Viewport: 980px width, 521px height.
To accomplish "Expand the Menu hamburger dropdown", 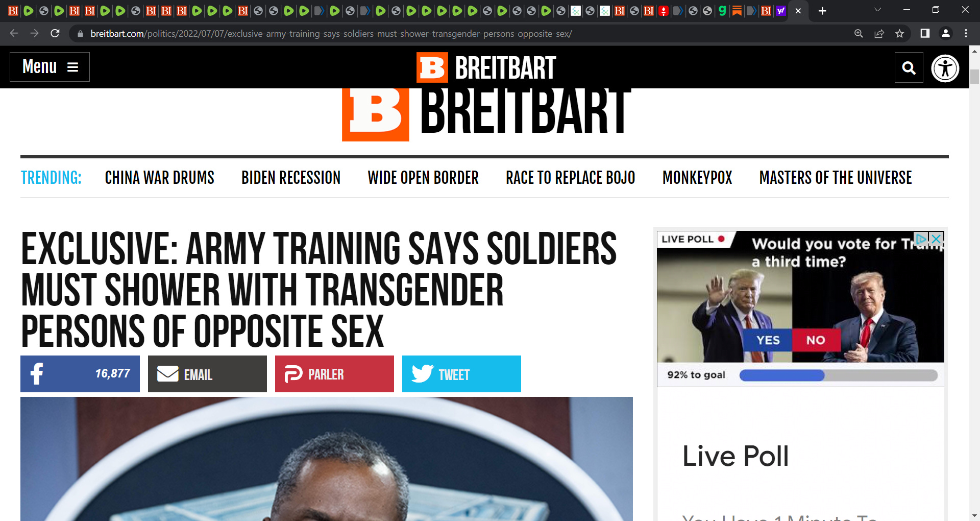I will [50, 67].
